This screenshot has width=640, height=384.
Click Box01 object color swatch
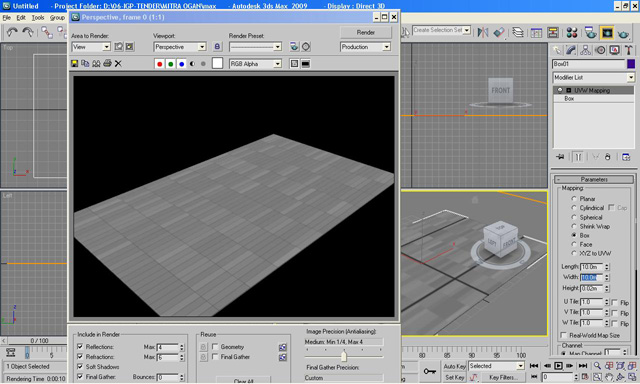pyautogui.click(x=631, y=64)
